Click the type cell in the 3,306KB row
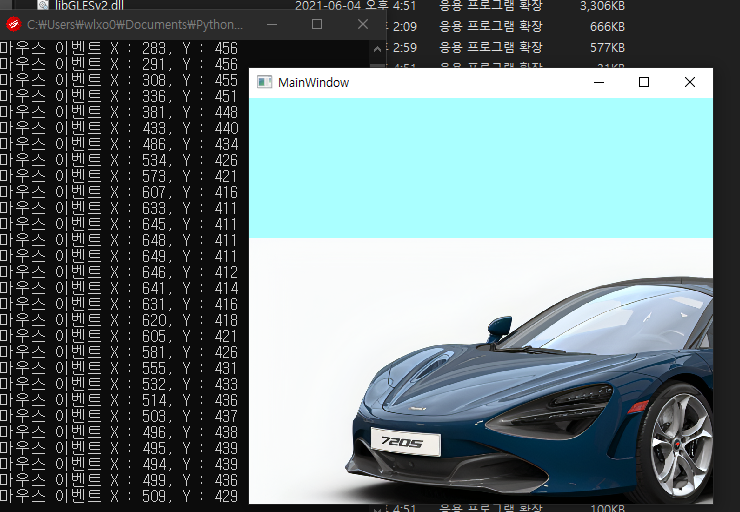 [491, 6]
